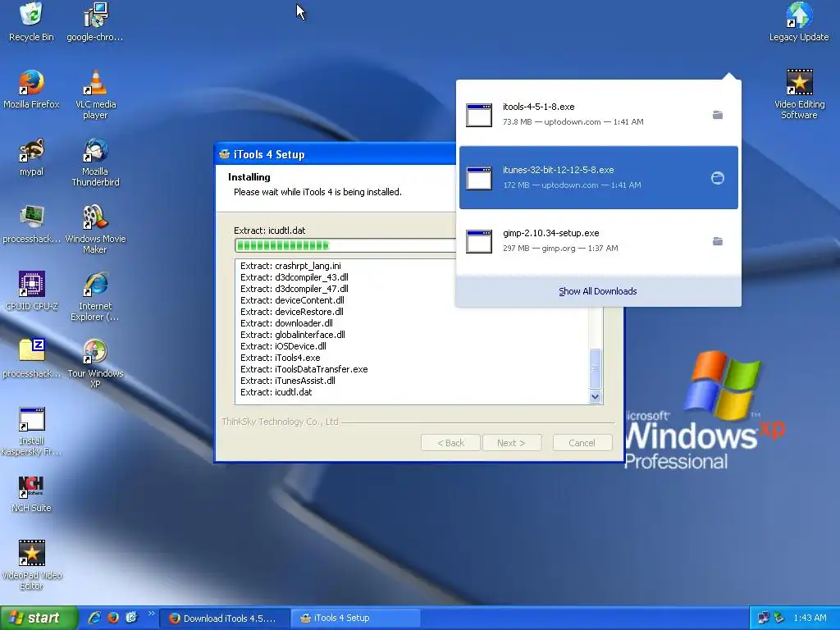
Task: Click the Cancel button in iTools Setup
Action: [582, 442]
